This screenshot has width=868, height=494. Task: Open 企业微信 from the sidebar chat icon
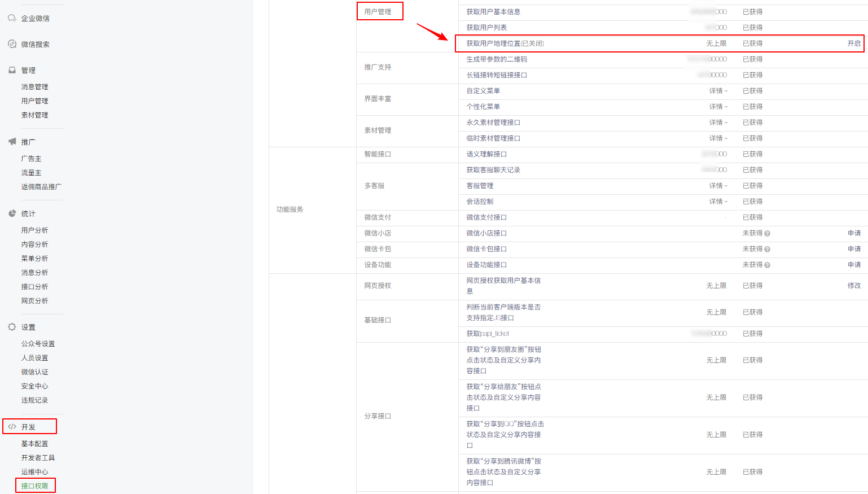pos(12,18)
